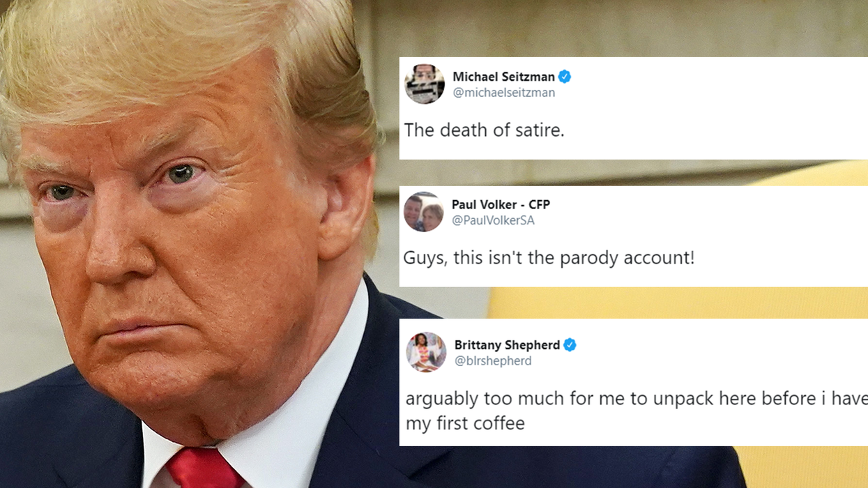The width and height of the screenshot is (868, 488).
Task: Visit the @blrshepherd handle
Action: click(x=493, y=361)
